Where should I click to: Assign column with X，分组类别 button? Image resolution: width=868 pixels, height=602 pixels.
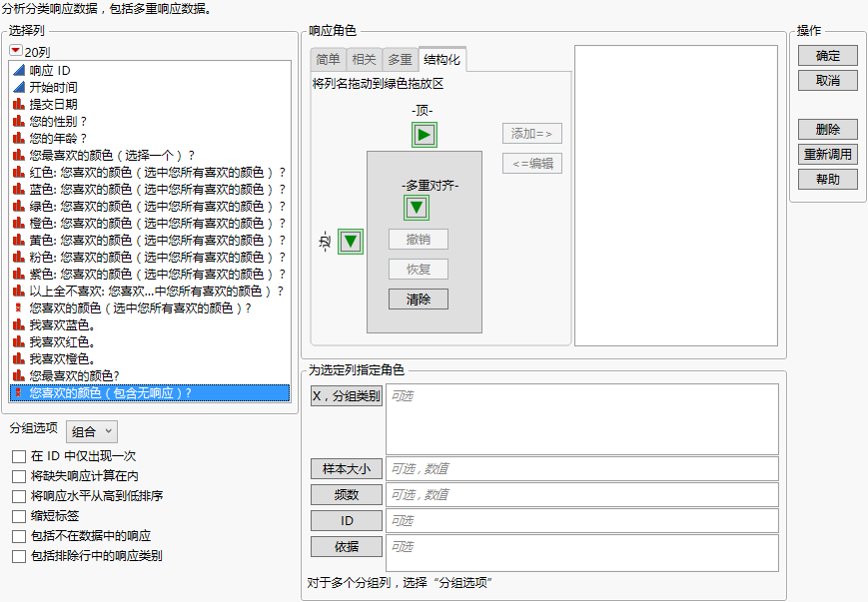coord(347,396)
